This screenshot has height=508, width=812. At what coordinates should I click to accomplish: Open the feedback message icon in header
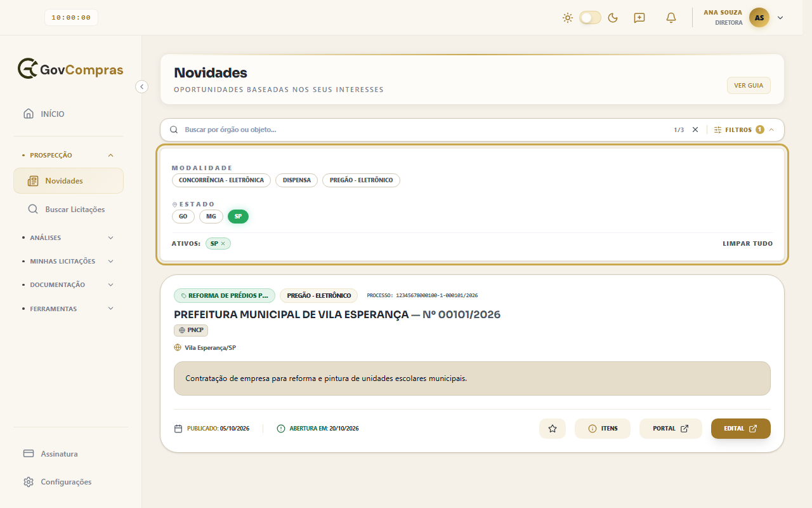(639, 18)
